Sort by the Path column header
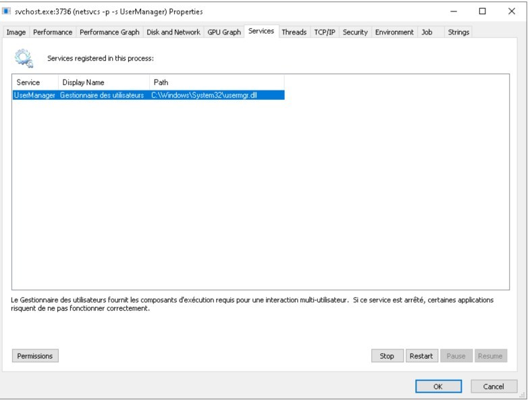Viewport: 532px width, 400px height. click(217, 82)
